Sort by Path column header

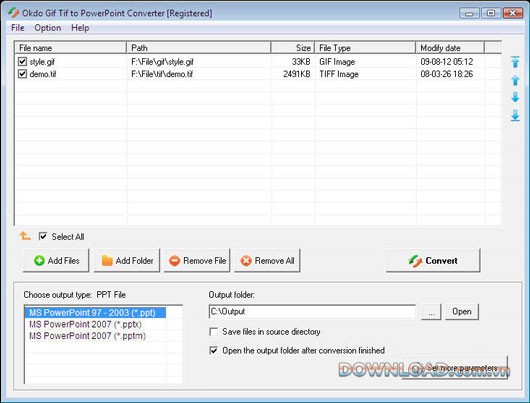click(199, 48)
